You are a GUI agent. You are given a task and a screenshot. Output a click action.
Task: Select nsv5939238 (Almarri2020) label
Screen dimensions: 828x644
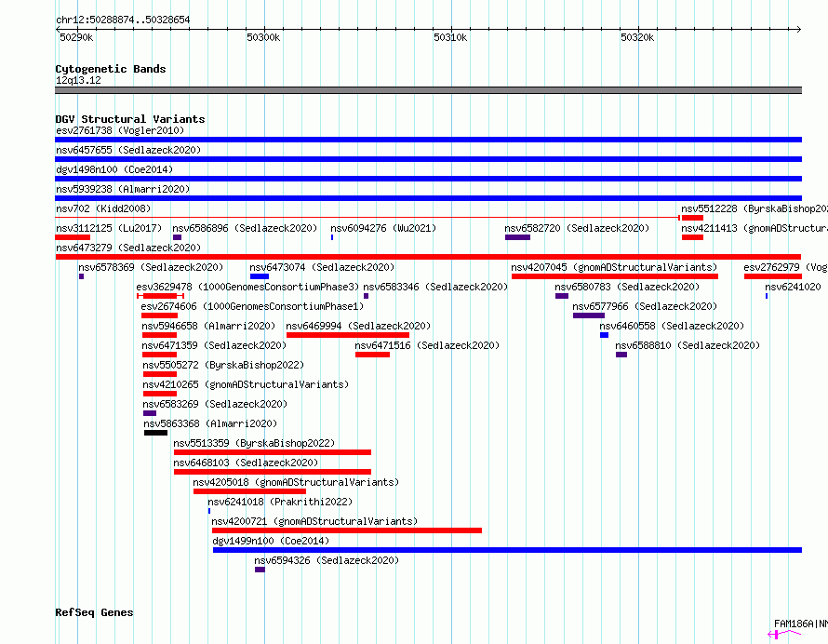coord(123,189)
